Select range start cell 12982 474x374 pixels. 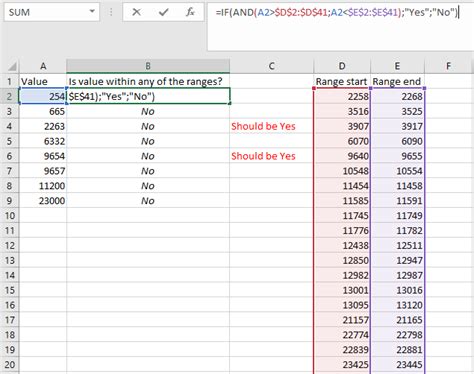(x=342, y=275)
